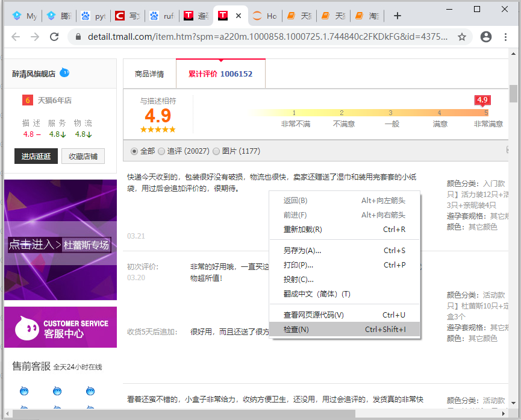Click the horizontal scrollbar thumb
This screenshot has height=420, width=521.
point(184,414)
